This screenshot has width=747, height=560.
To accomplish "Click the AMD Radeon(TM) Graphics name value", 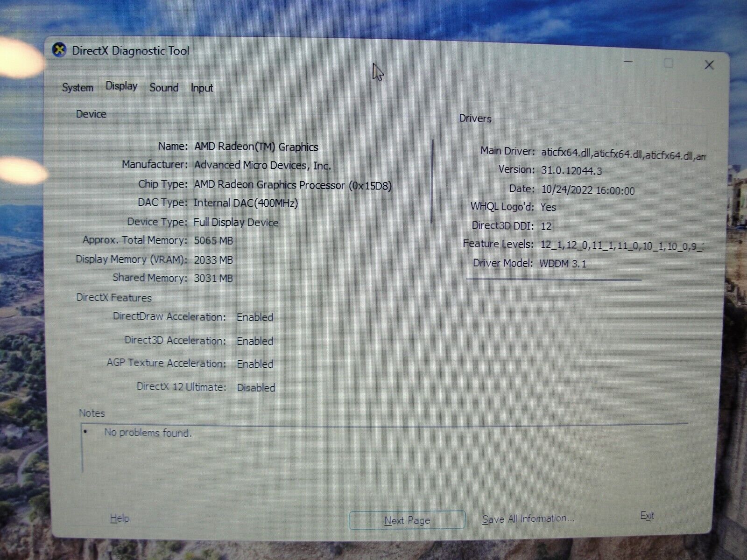I will coord(256,147).
